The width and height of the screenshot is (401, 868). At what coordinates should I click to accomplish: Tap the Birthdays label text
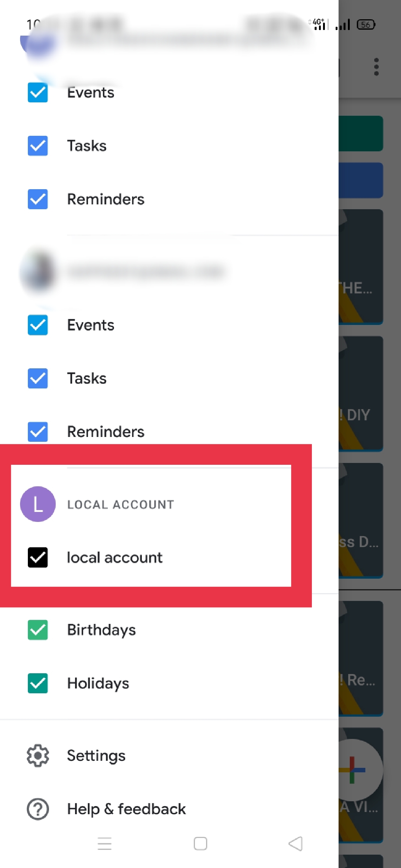tap(101, 630)
